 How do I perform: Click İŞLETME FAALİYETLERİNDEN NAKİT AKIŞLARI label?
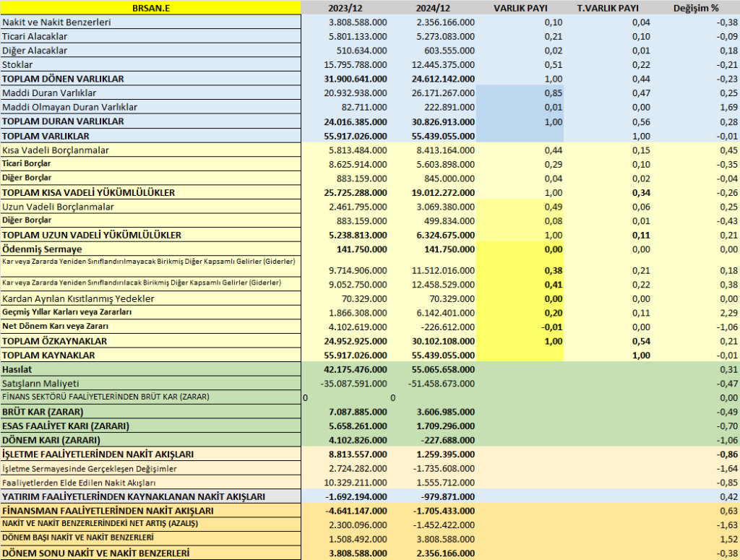tap(150, 455)
